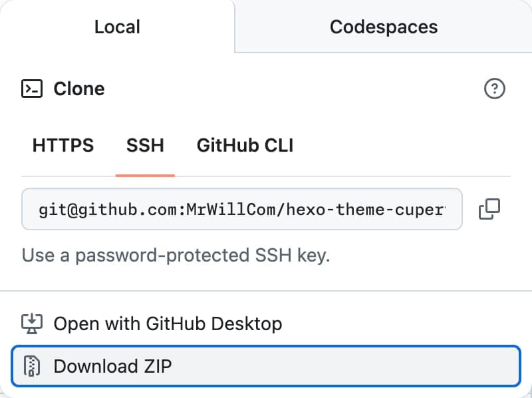
Task: Switch to the Codespaces tab
Action: point(383,27)
